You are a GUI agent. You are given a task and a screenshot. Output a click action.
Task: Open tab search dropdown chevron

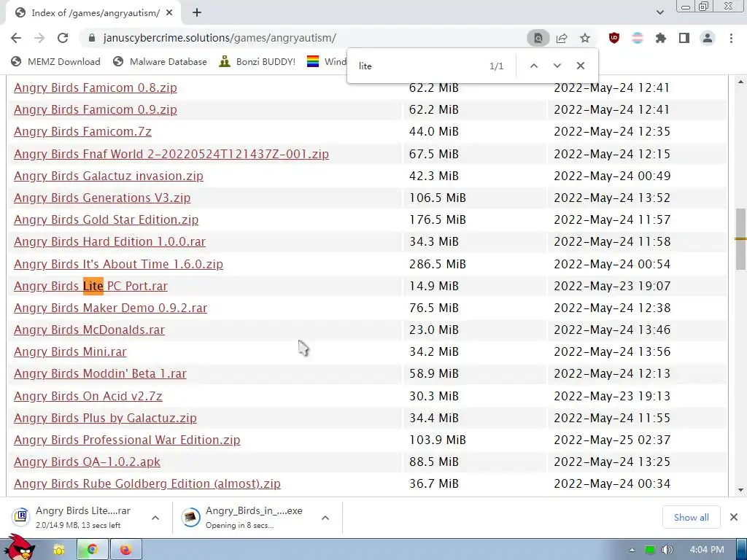659,12
